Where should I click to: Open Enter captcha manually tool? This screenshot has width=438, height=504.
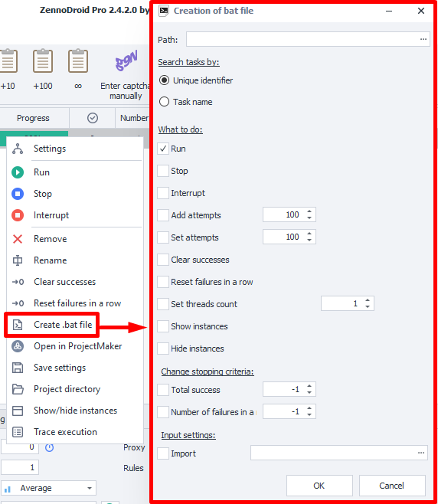pos(126,74)
